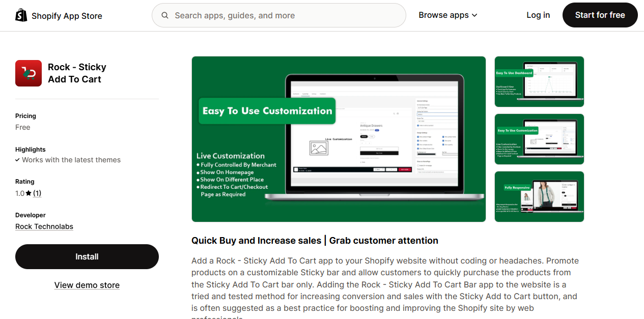
Task: Click the Quick Buy and Increase sales heading
Action: click(x=315, y=241)
